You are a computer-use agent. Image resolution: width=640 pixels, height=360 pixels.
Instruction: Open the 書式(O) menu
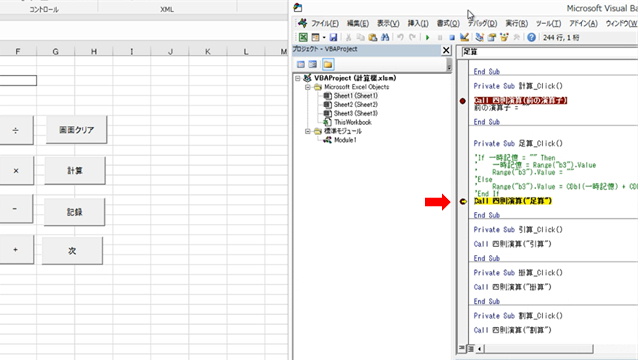tap(448, 24)
